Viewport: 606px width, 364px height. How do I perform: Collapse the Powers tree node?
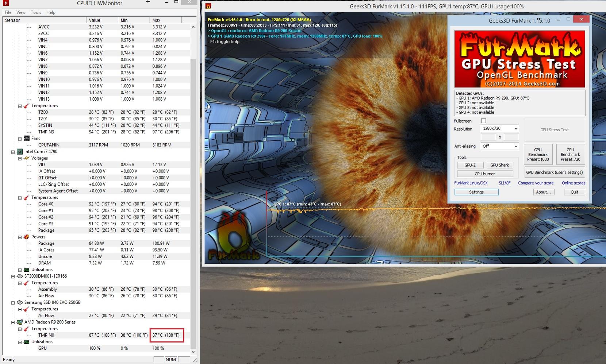(20, 237)
